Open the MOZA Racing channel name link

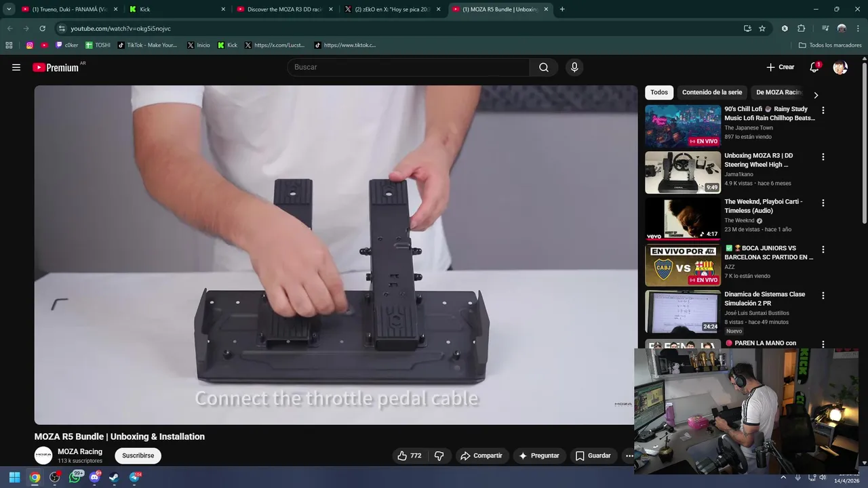point(80,451)
